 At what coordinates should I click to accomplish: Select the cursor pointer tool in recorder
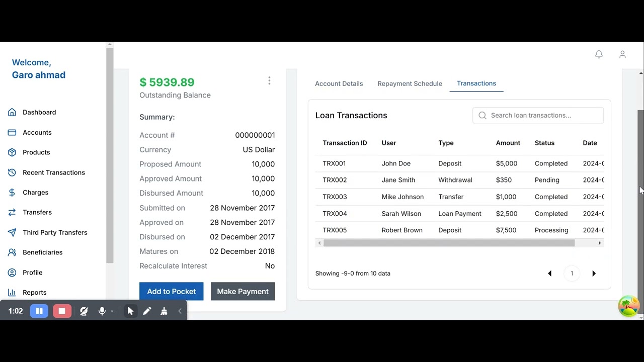[x=130, y=311]
